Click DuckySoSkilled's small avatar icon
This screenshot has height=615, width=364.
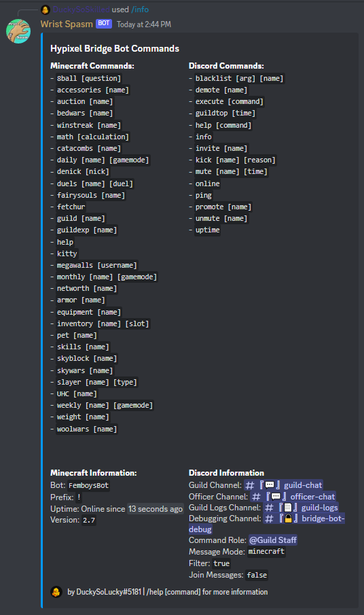[x=45, y=10]
